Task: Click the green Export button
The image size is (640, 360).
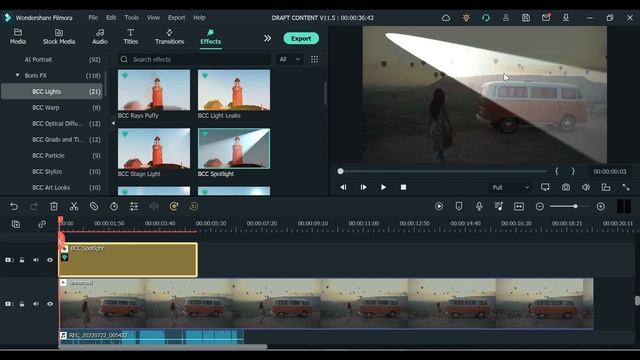Action: pos(301,38)
